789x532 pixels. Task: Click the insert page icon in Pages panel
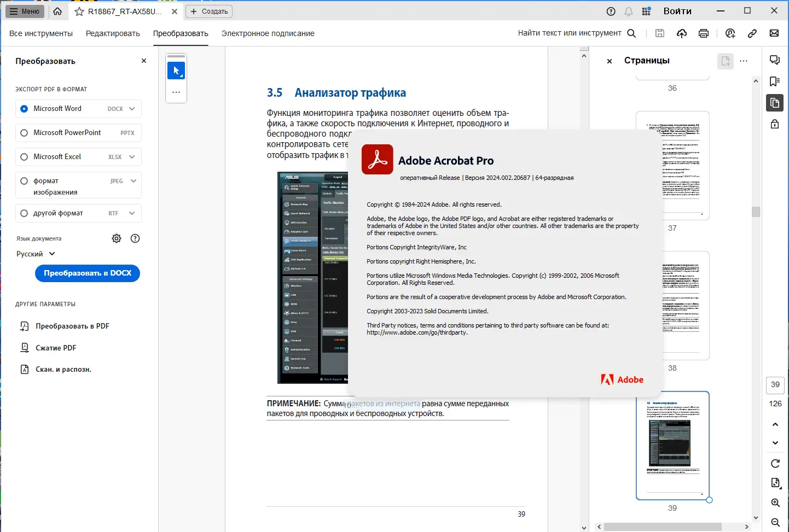pos(726,61)
